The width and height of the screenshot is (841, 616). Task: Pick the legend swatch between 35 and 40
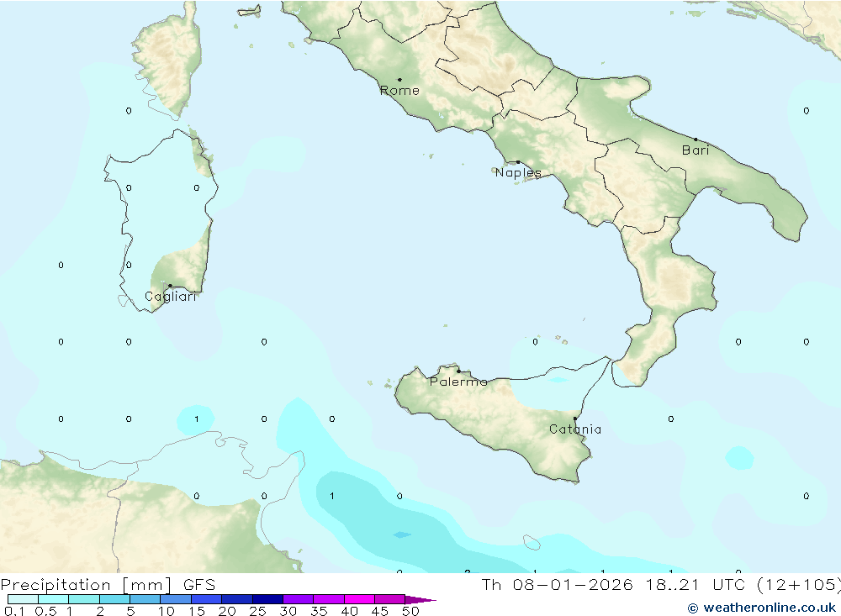point(329,599)
